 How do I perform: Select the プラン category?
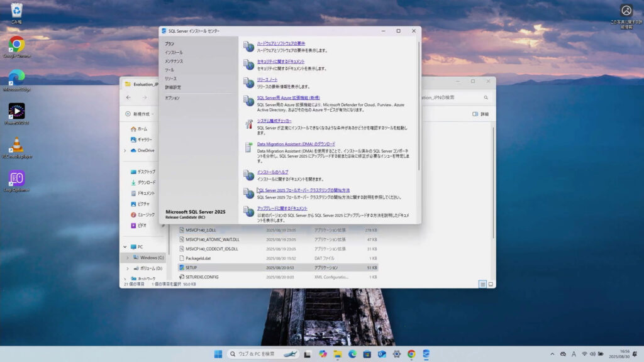click(170, 43)
